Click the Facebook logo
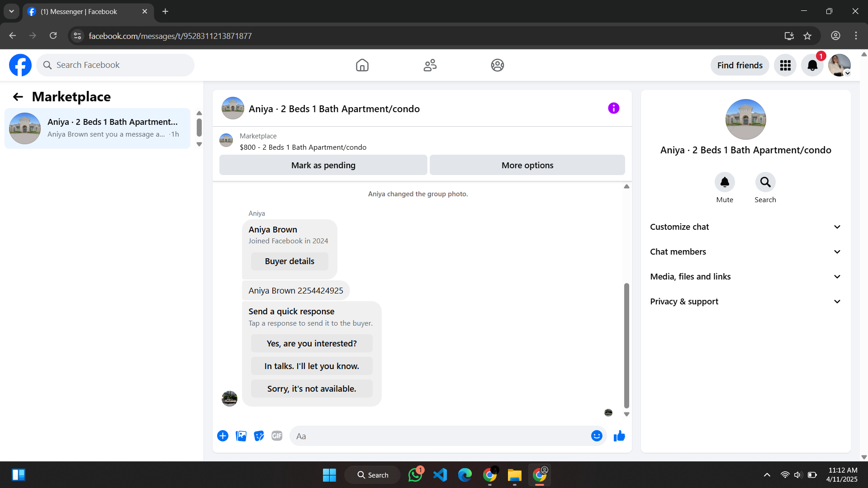 click(20, 65)
